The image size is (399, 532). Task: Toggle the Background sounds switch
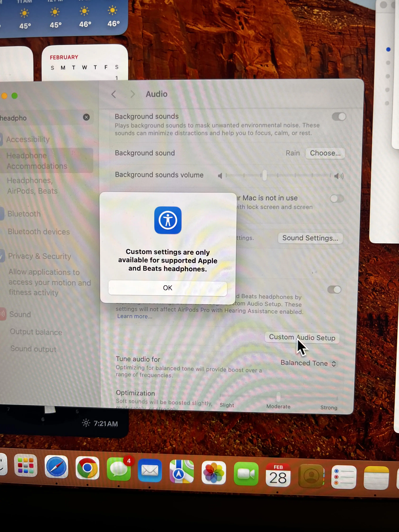339,117
